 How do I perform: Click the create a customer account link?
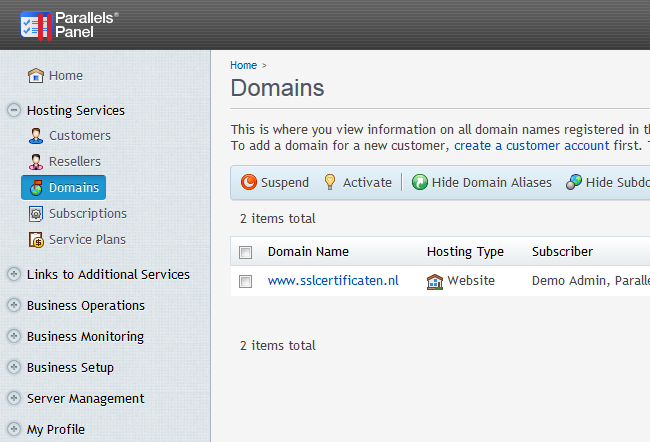[531, 146]
